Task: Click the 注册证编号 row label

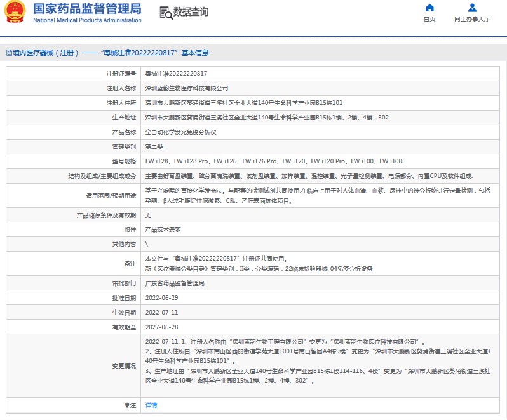Action: coord(121,74)
